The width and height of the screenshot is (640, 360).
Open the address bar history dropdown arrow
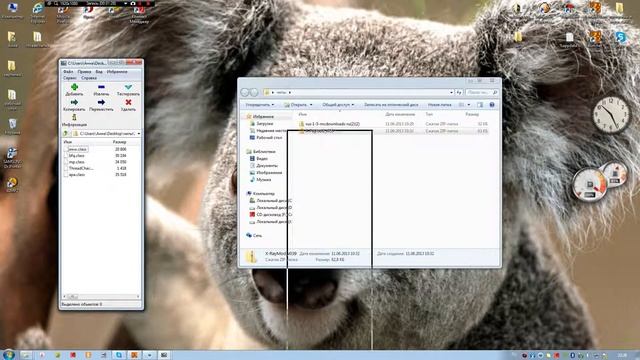coord(451,93)
